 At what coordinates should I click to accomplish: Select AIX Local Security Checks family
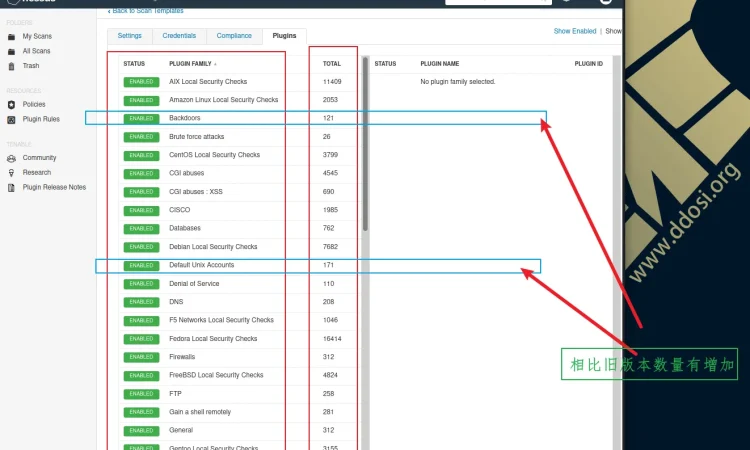(x=208, y=82)
